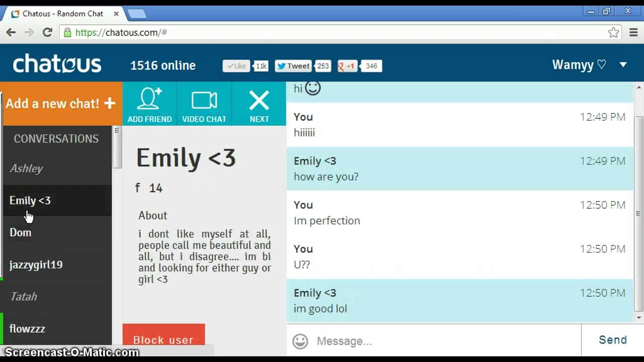
Task: Click Emily's About description text
Action: coord(205,256)
